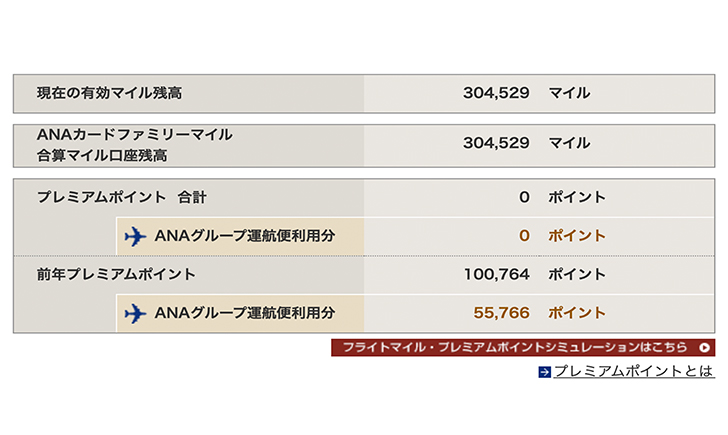The width and height of the screenshot is (728, 435).
Task: Open the プレミアムポイントとは link
Action: tap(633, 371)
